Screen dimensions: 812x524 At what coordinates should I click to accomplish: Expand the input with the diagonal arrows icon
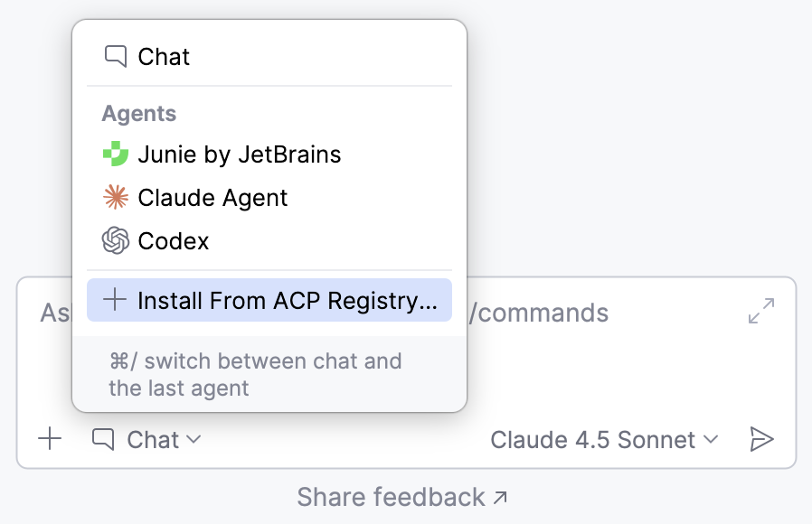(760, 311)
